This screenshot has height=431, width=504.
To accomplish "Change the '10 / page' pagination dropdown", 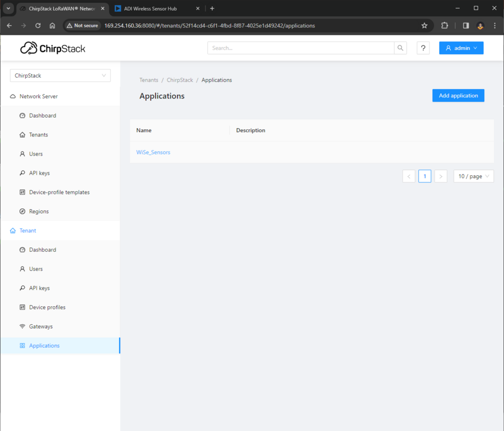I will point(473,176).
